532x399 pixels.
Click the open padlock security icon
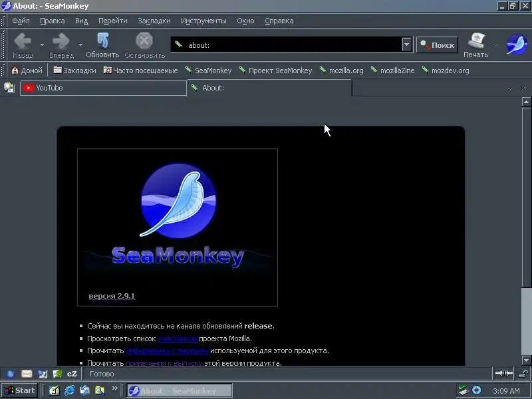tap(523, 374)
